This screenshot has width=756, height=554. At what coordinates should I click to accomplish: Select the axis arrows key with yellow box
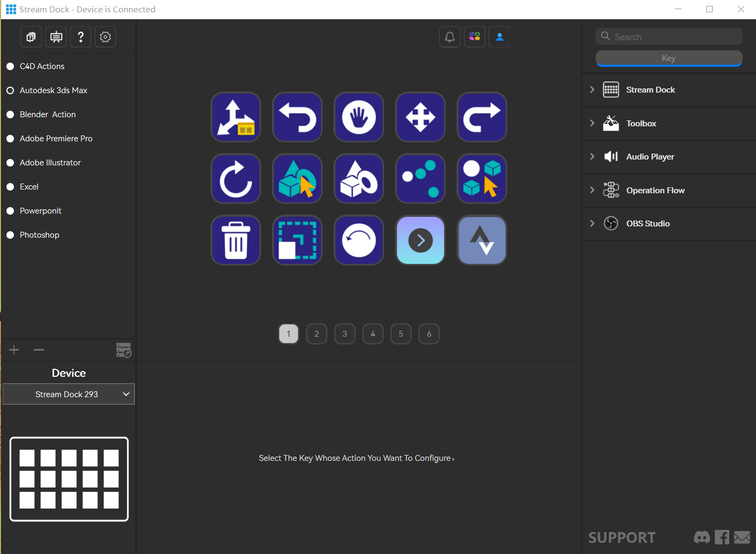pos(236,117)
